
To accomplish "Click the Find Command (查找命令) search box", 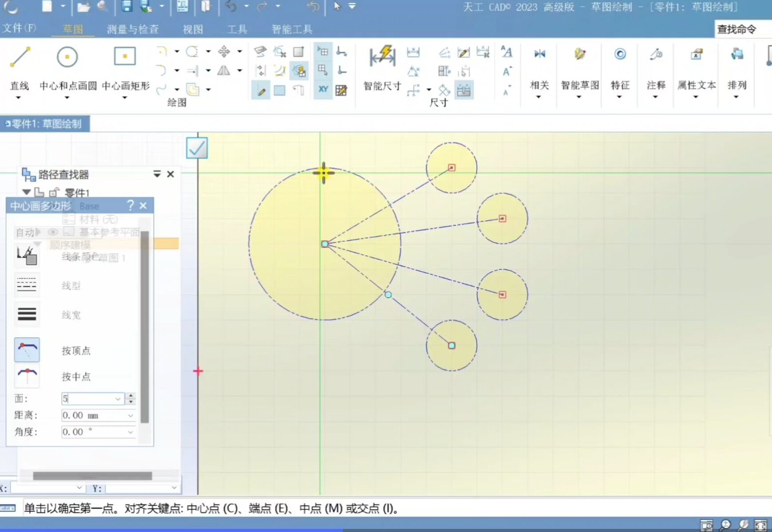I will pos(743,29).
